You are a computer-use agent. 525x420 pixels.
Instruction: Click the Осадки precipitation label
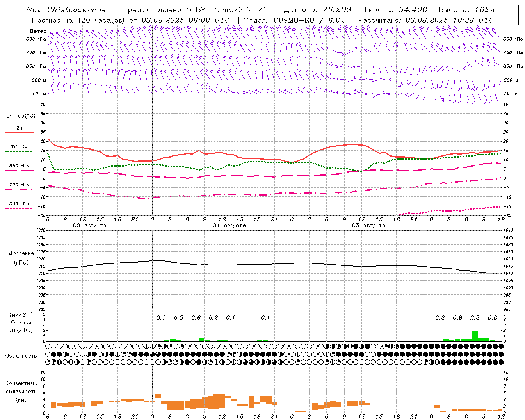21,322
